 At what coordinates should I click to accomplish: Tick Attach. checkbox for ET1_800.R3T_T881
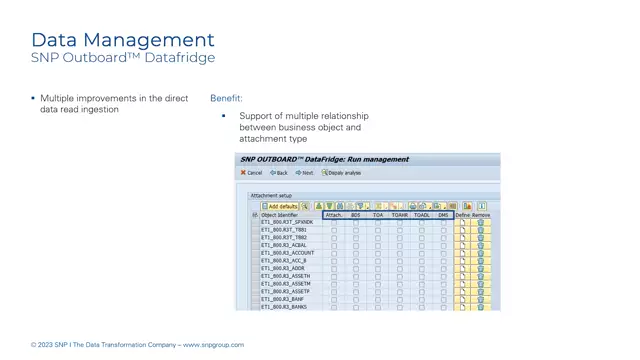tap(334, 230)
